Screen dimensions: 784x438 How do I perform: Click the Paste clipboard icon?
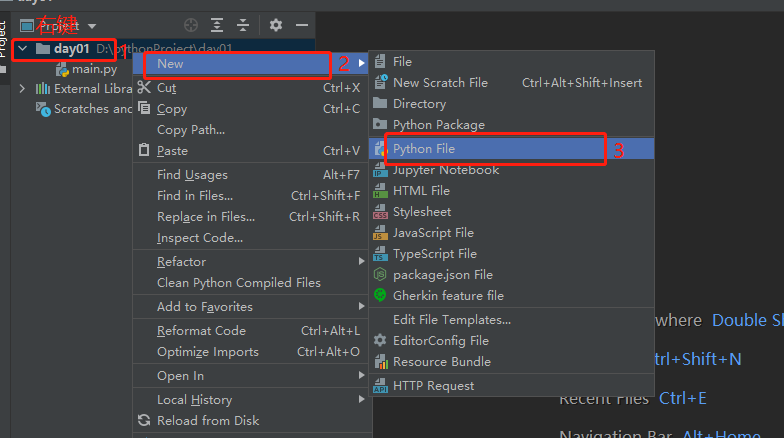pyautogui.click(x=144, y=150)
